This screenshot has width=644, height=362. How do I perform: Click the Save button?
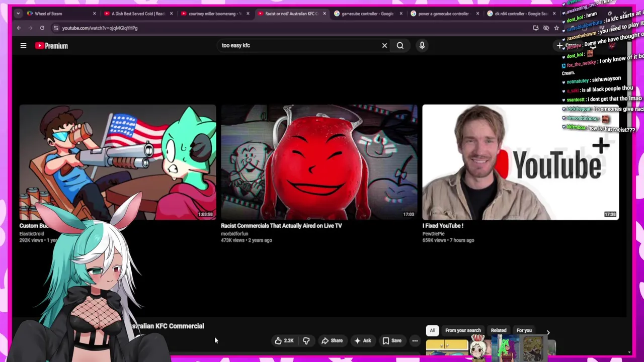[392, 341]
